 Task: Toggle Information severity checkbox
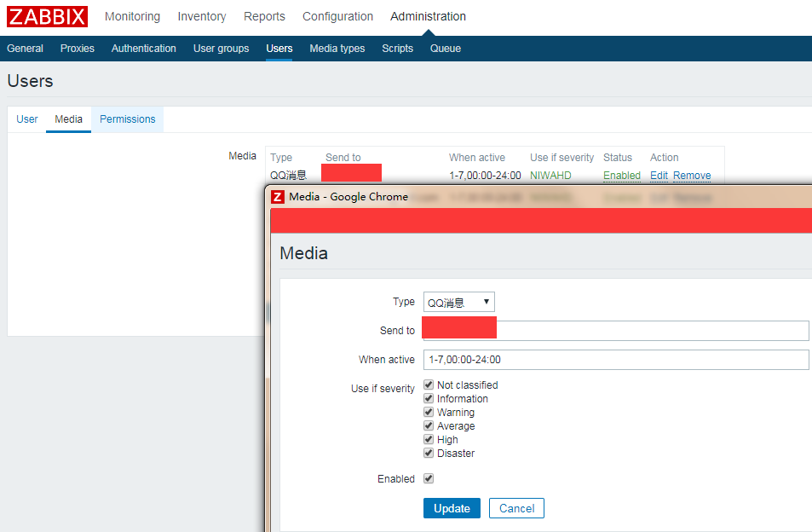429,398
